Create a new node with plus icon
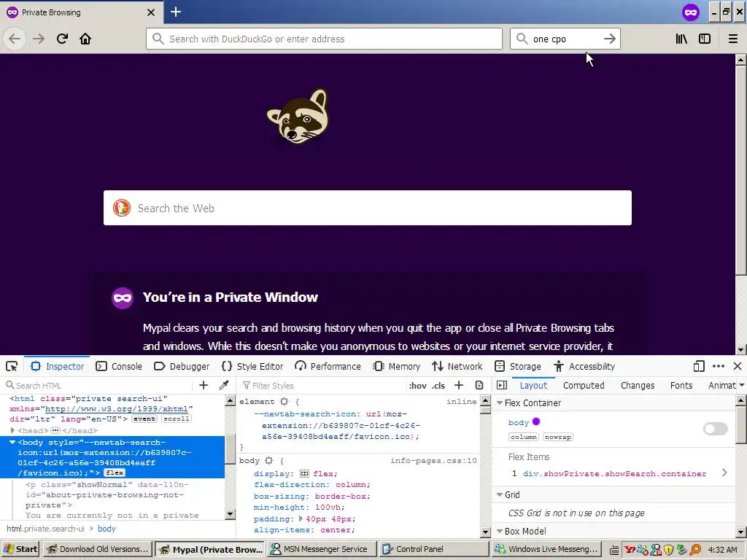This screenshot has width=747, height=560. pyautogui.click(x=204, y=385)
